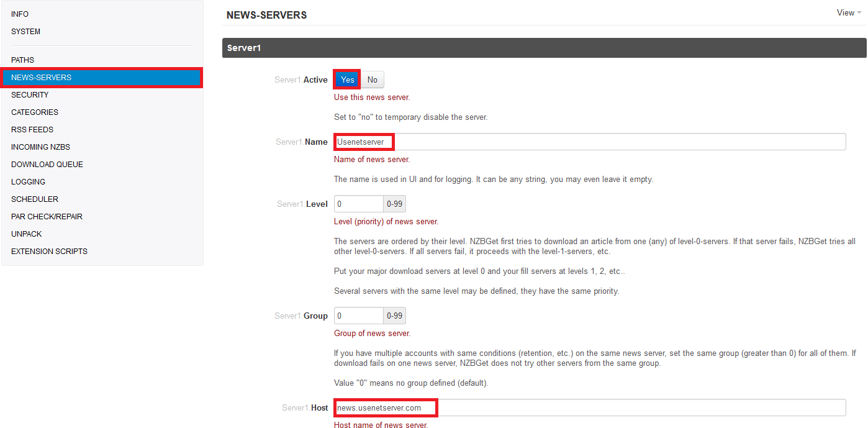Navigate to CATEGORIES settings
Screen dimensions: 868x428
[35, 112]
